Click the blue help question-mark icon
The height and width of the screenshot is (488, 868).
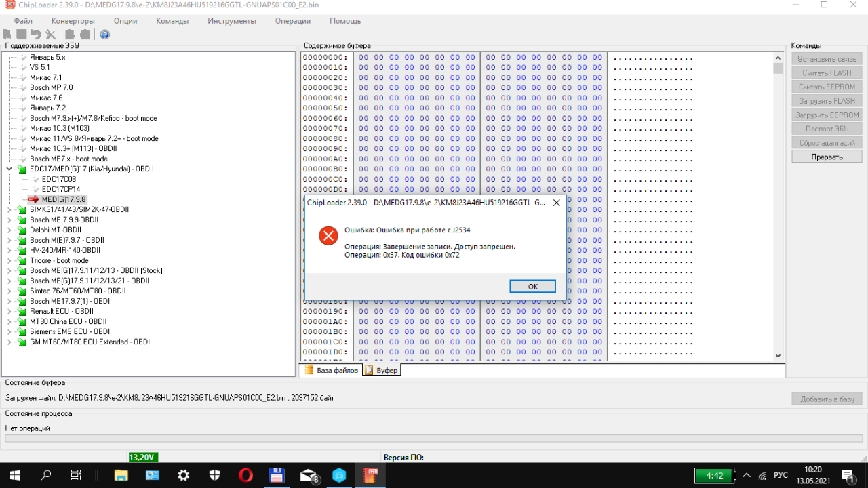(x=104, y=35)
